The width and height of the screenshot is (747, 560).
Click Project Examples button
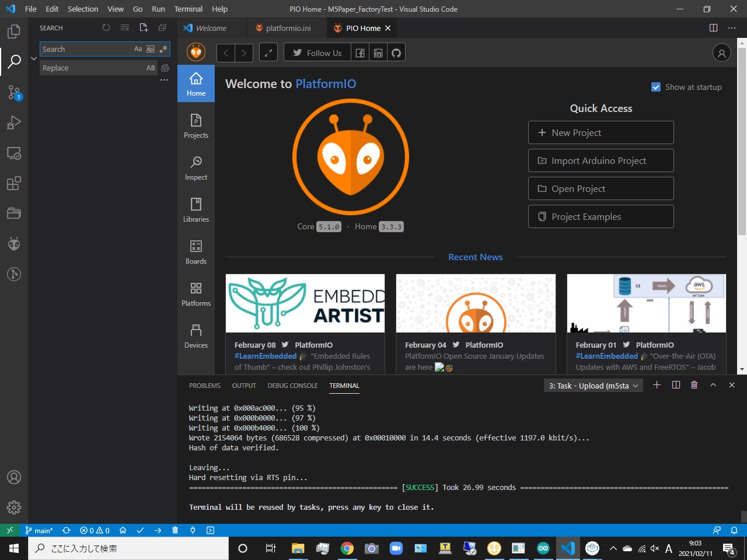[x=601, y=216]
